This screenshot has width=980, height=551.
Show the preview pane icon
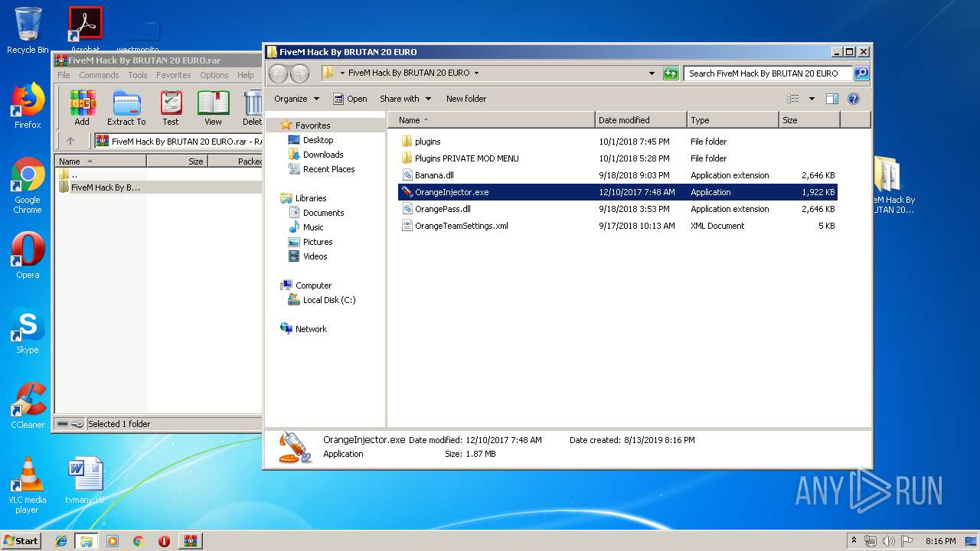point(832,99)
